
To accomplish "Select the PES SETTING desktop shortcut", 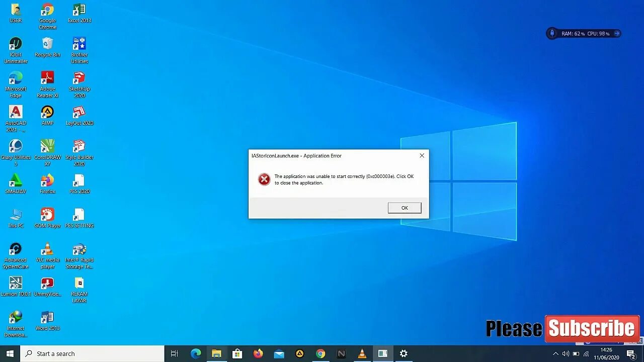I will [x=79, y=219].
